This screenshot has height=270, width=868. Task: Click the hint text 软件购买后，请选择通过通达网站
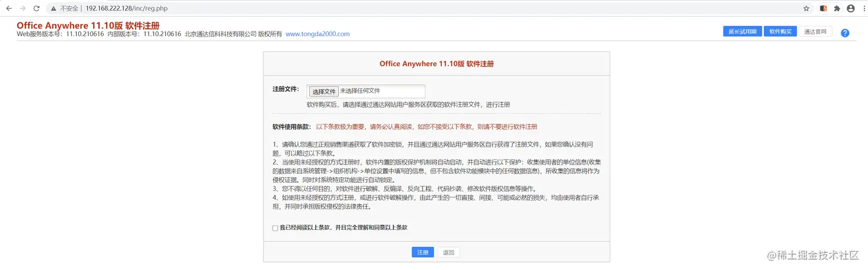click(408, 105)
